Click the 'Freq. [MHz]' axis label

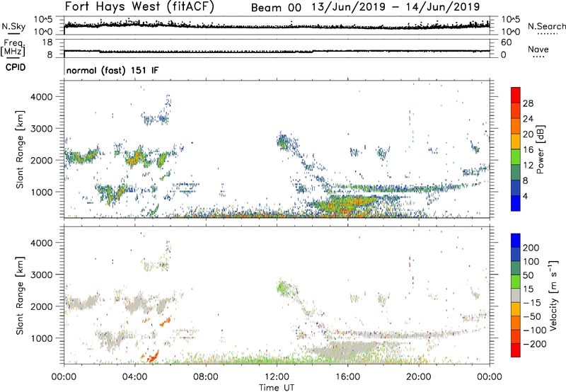[13, 48]
